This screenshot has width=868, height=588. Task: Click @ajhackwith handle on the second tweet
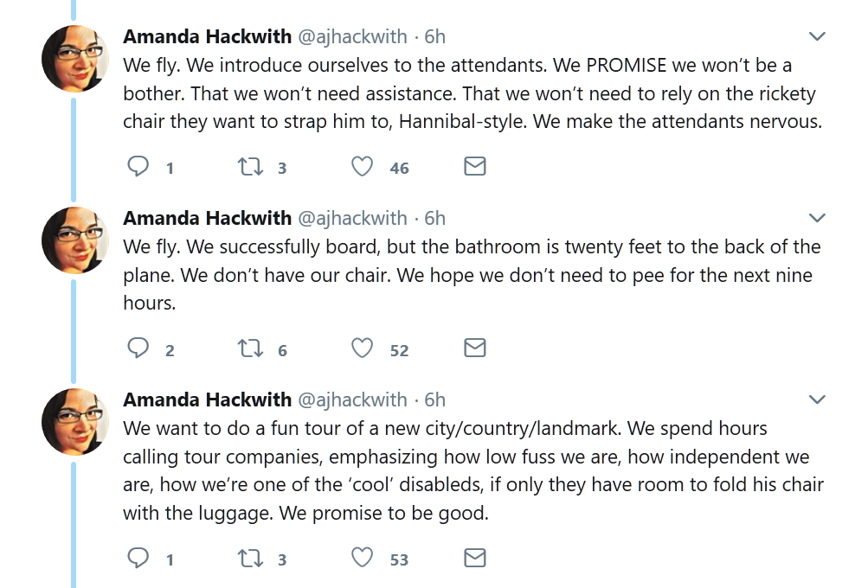point(352,218)
